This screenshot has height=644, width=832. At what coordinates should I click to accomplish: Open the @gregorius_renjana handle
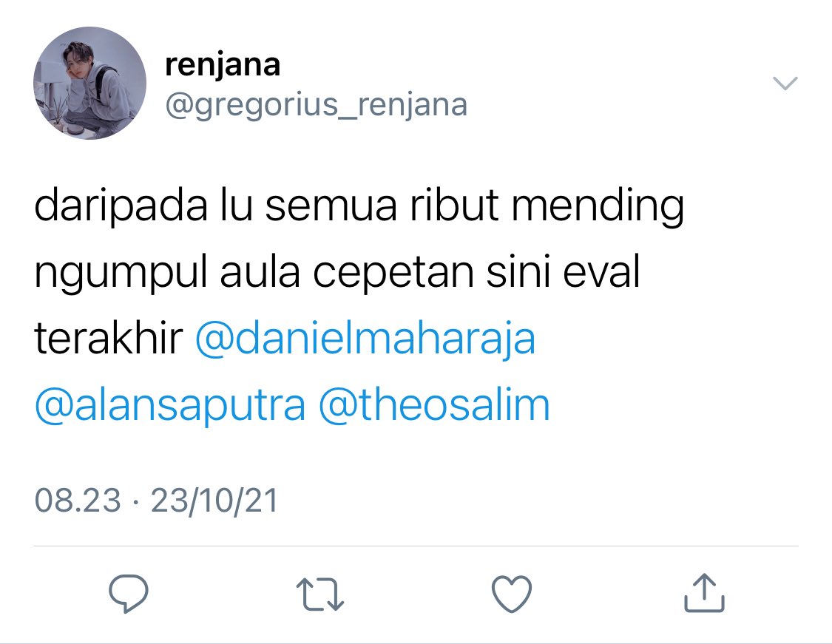click(x=317, y=105)
